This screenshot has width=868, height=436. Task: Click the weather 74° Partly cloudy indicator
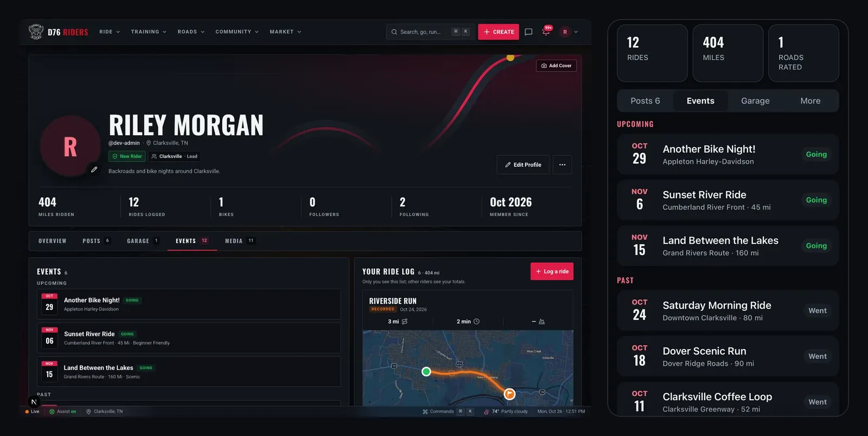506,412
